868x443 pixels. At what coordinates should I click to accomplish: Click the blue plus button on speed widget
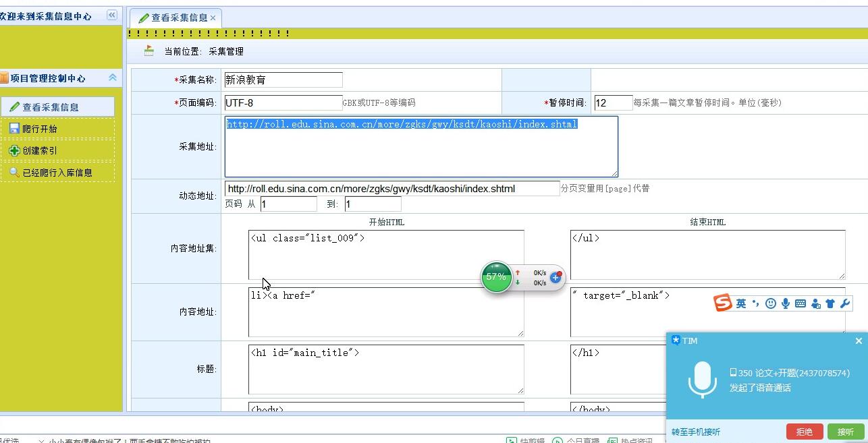[x=556, y=277]
